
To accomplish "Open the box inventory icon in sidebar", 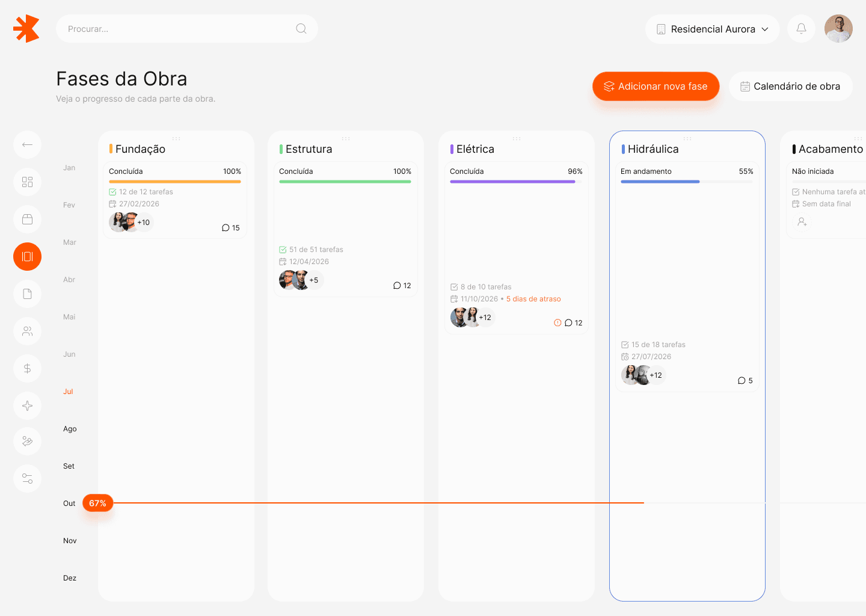I will [27, 219].
